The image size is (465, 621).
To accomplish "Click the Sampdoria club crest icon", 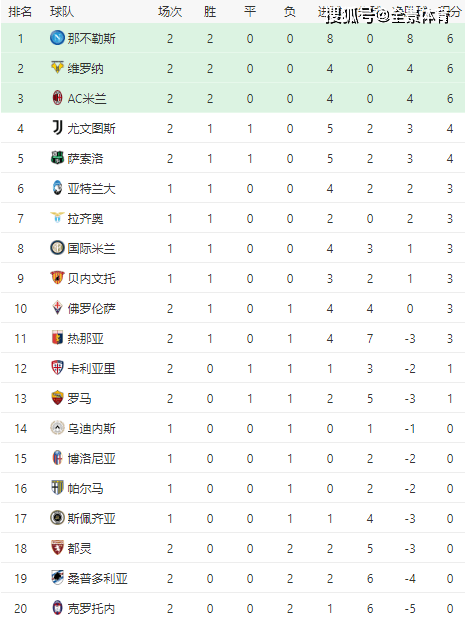I will point(57,577).
